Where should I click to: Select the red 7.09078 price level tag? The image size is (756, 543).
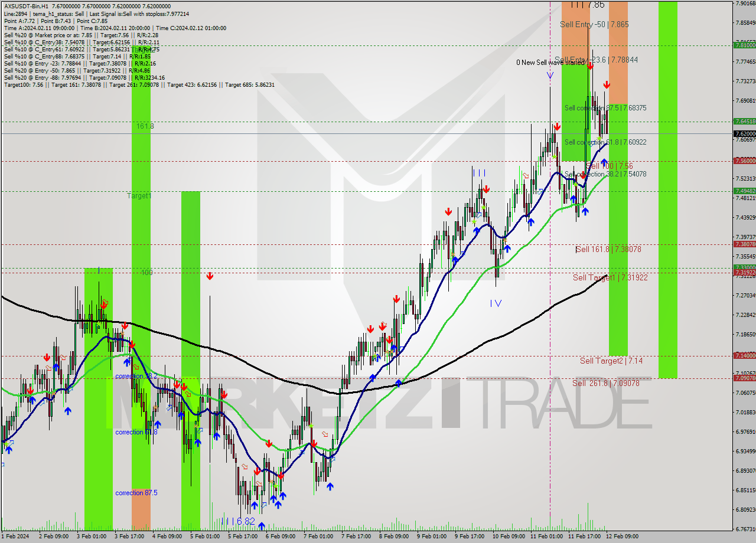744,378
